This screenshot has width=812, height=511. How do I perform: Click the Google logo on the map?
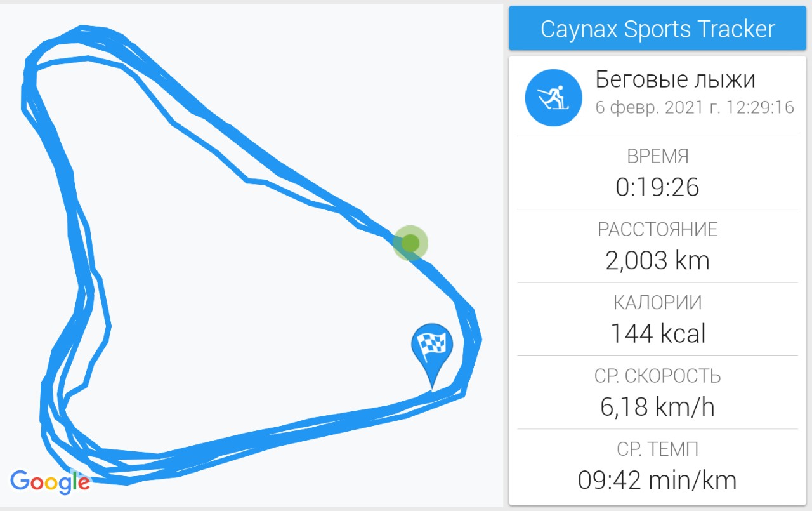[50, 482]
